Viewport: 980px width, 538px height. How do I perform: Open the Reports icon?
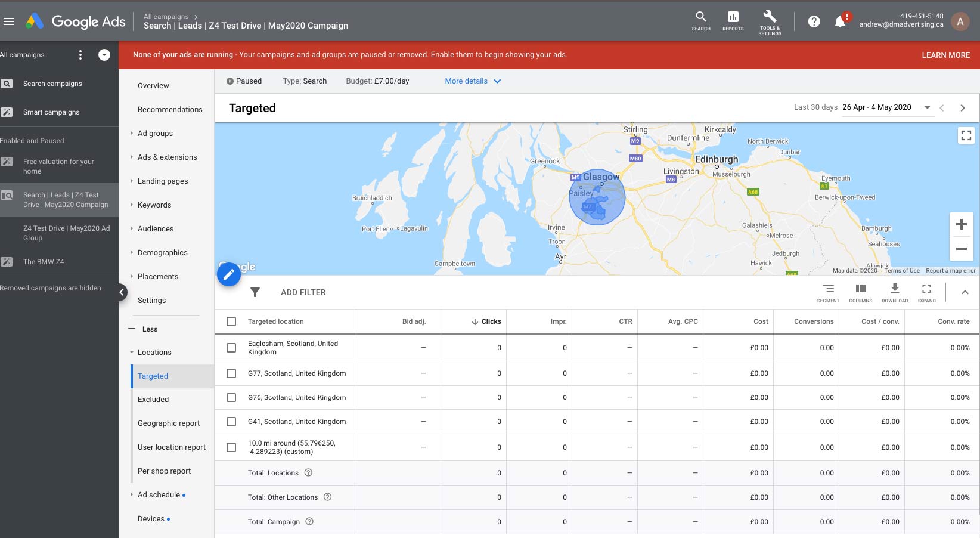(x=733, y=21)
